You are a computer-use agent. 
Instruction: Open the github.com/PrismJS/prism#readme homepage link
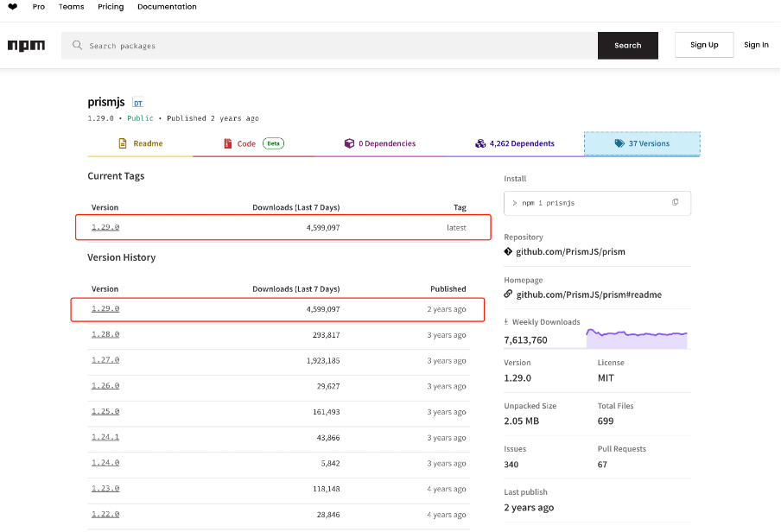pyautogui.click(x=588, y=294)
